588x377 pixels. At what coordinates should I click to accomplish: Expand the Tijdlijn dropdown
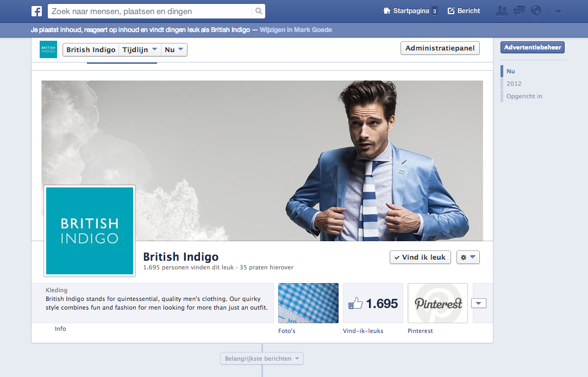(140, 49)
